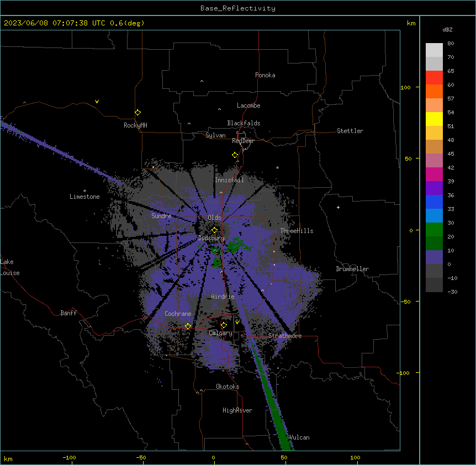Image resolution: width=476 pixels, height=465 pixels.
Task: Select the Lake Louise label at left edge
Action: click(x=10, y=267)
